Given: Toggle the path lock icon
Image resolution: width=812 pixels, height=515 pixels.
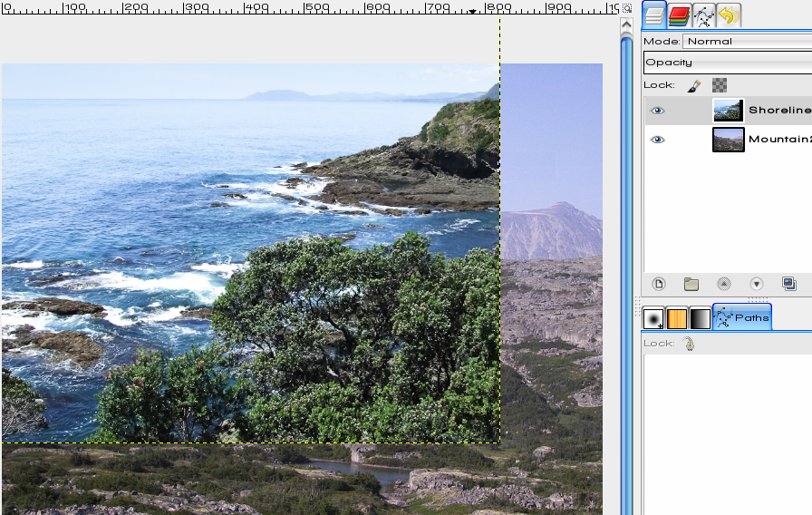Looking at the screenshot, I should (690, 344).
